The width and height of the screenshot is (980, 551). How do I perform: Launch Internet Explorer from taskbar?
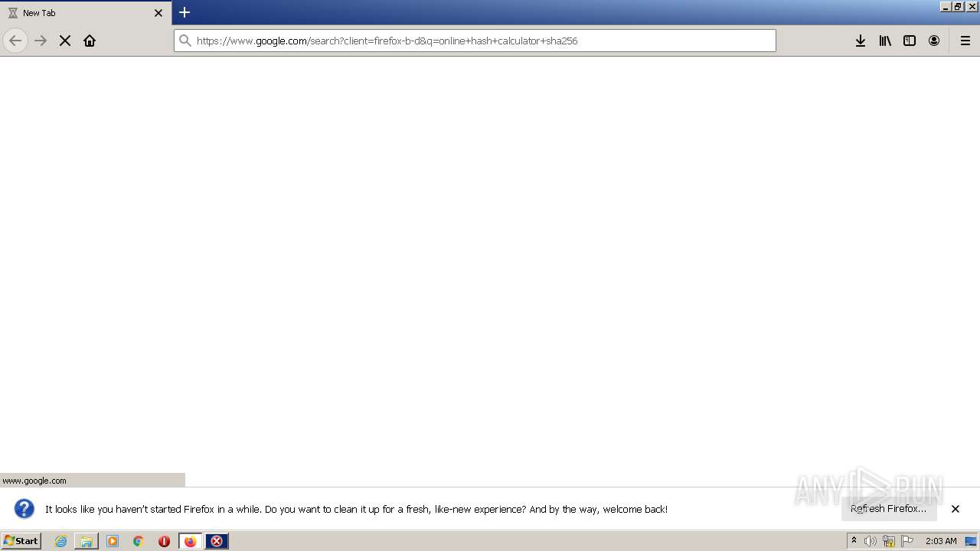pyautogui.click(x=61, y=541)
